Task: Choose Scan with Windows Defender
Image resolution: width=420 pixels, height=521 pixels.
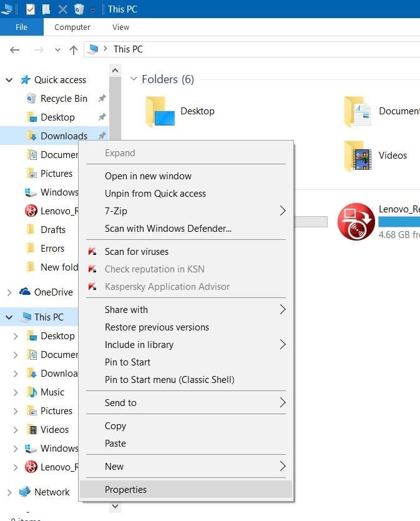Action: pos(186,229)
